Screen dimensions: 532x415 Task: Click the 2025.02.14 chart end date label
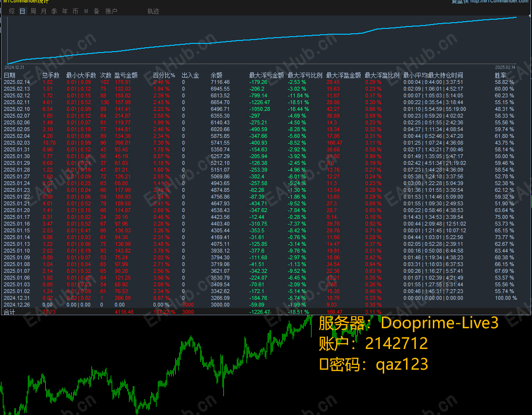pyautogui.click(x=505, y=67)
